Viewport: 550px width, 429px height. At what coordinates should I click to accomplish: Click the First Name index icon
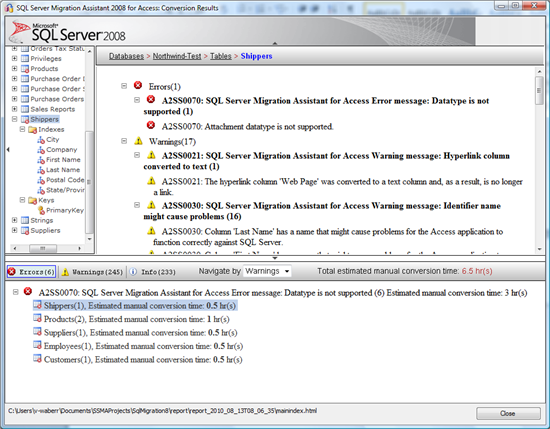tap(41, 160)
